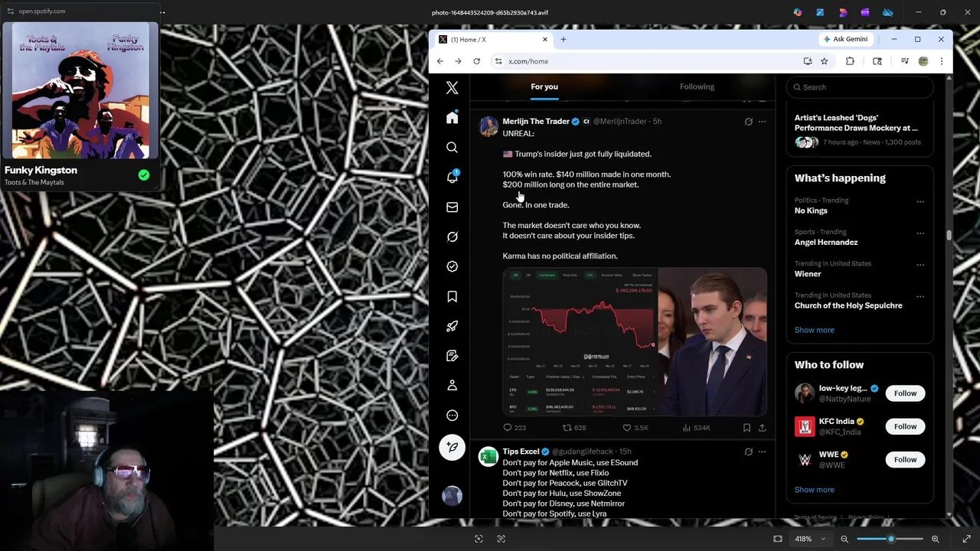Open the 418% zoom level dropdown
Image resolution: width=980 pixels, height=551 pixels.
[x=810, y=539]
